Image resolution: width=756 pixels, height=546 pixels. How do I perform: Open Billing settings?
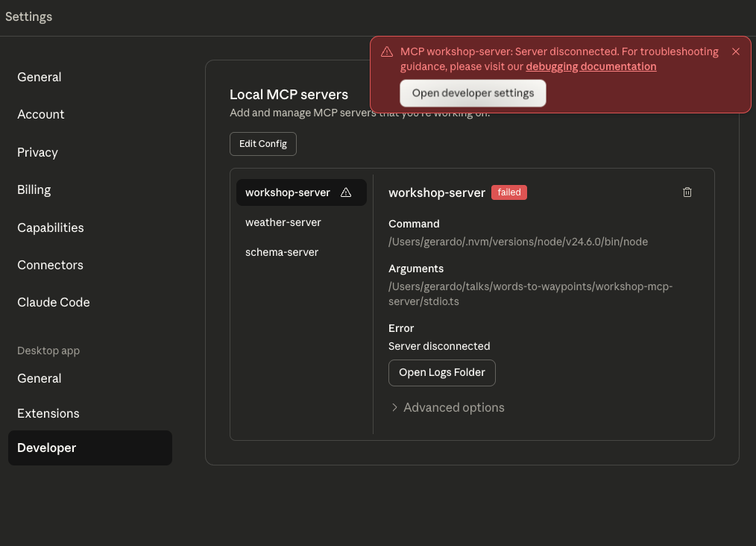34,189
